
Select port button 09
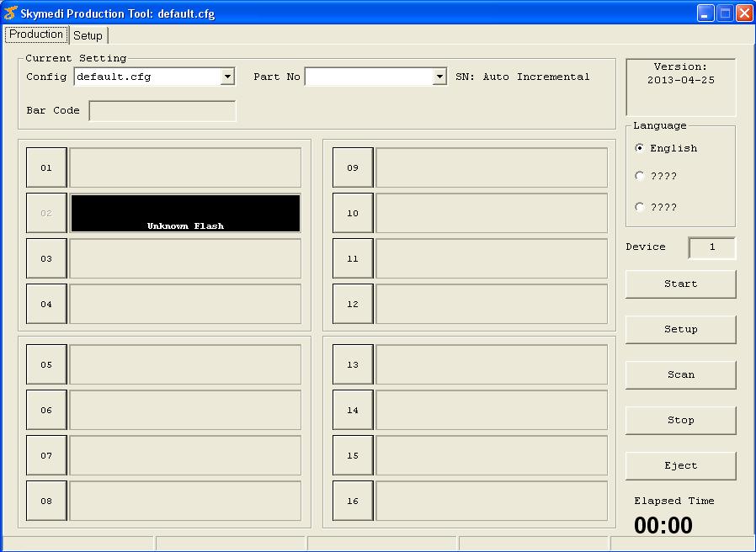[x=353, y=167]
